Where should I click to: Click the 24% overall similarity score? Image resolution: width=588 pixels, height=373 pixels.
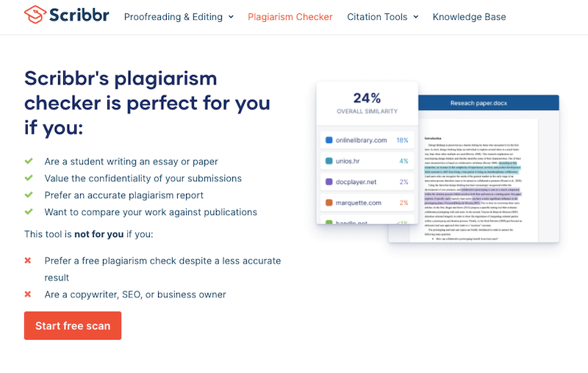pyautogui.click(x=367, y=98)
